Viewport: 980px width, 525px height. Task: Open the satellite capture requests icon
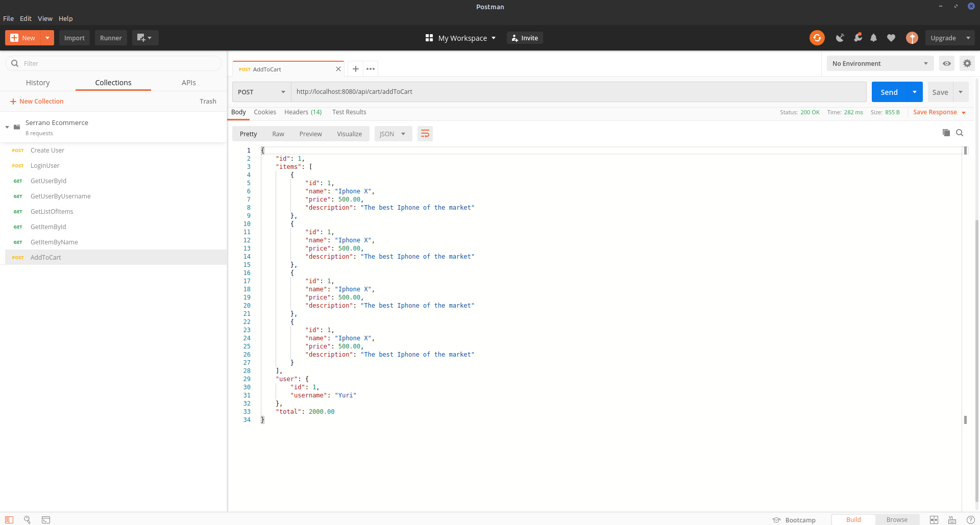[840, 38]
